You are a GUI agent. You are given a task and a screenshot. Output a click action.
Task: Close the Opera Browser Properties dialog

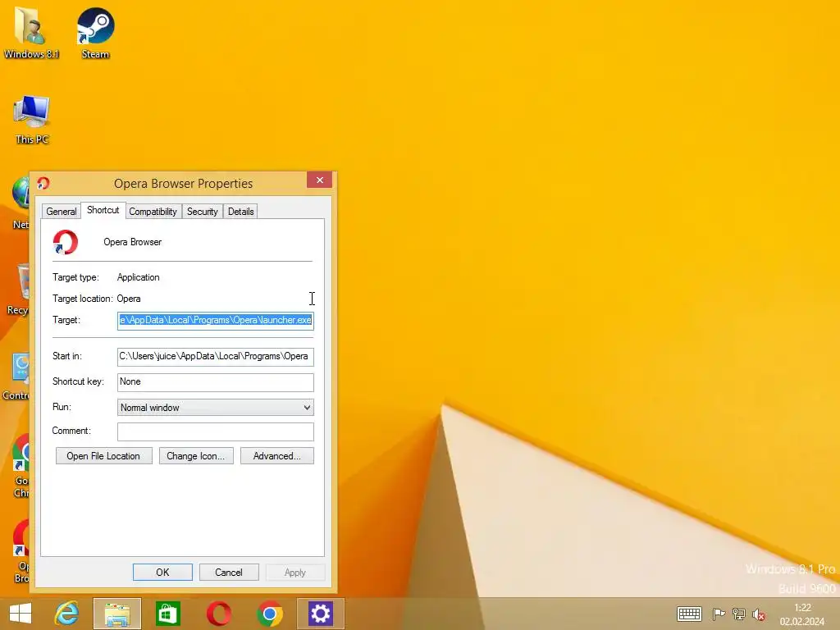(x=320, y=180)
